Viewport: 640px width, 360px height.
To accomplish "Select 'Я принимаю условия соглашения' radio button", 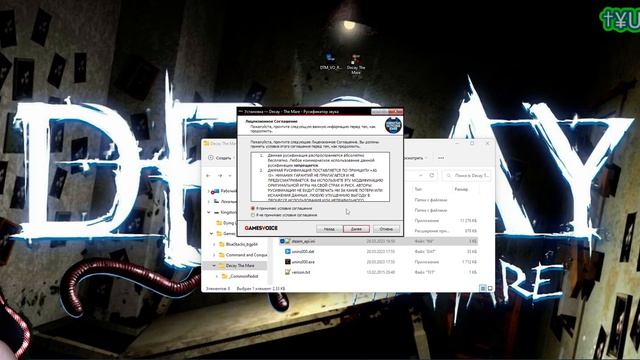I will point(253,209).
